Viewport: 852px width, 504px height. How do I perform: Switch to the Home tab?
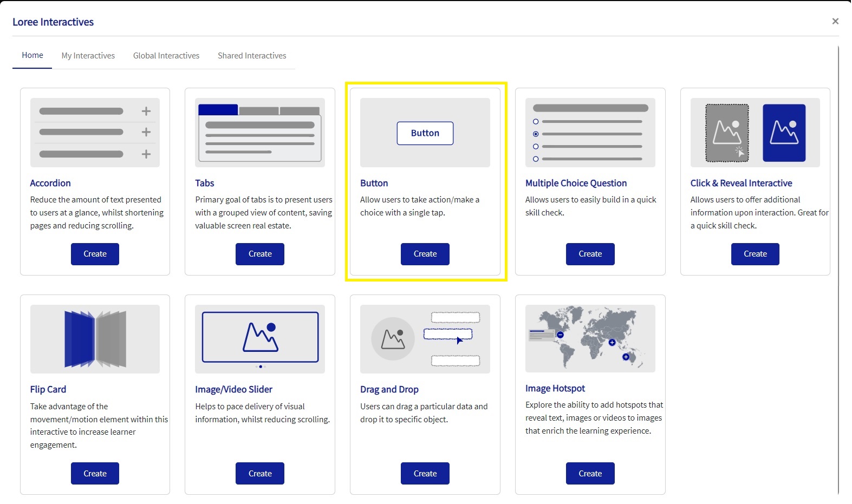tap(32, 55)
